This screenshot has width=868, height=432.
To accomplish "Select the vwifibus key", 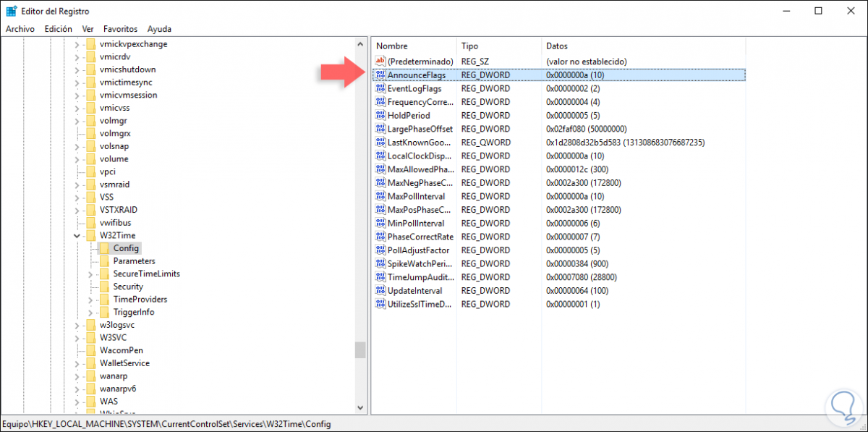I will [x=115, y=223].
